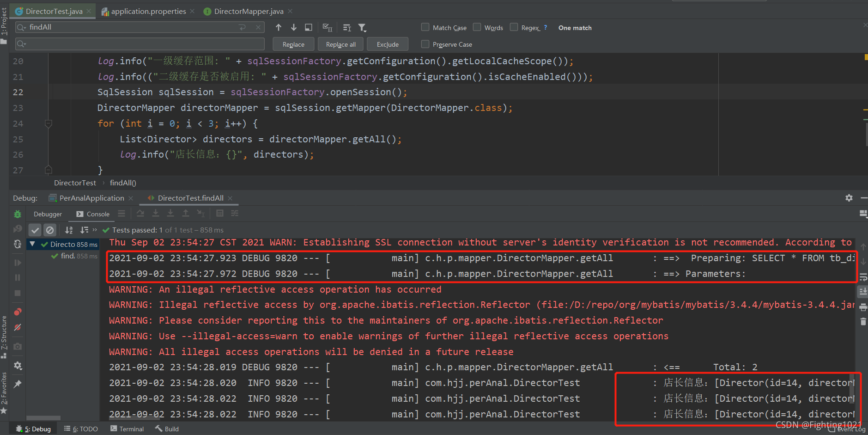Go to next search occurrence arrow

pyautogui.click(x=294, y=28)
